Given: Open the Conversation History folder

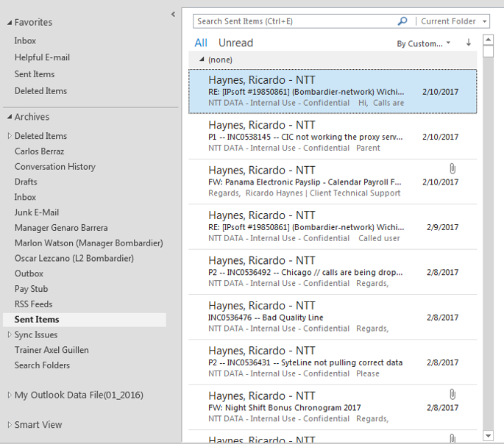Looking at the screenshot, I should [x=55, y=167].
